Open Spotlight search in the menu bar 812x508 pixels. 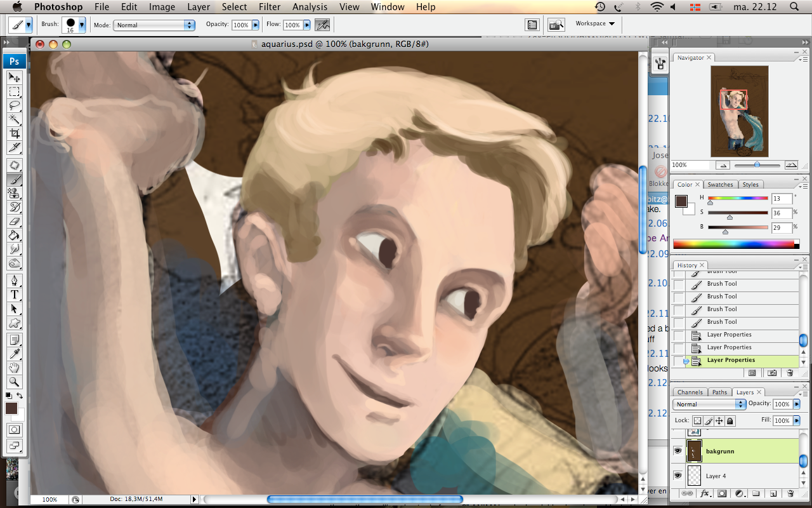[x=794, y=7]
